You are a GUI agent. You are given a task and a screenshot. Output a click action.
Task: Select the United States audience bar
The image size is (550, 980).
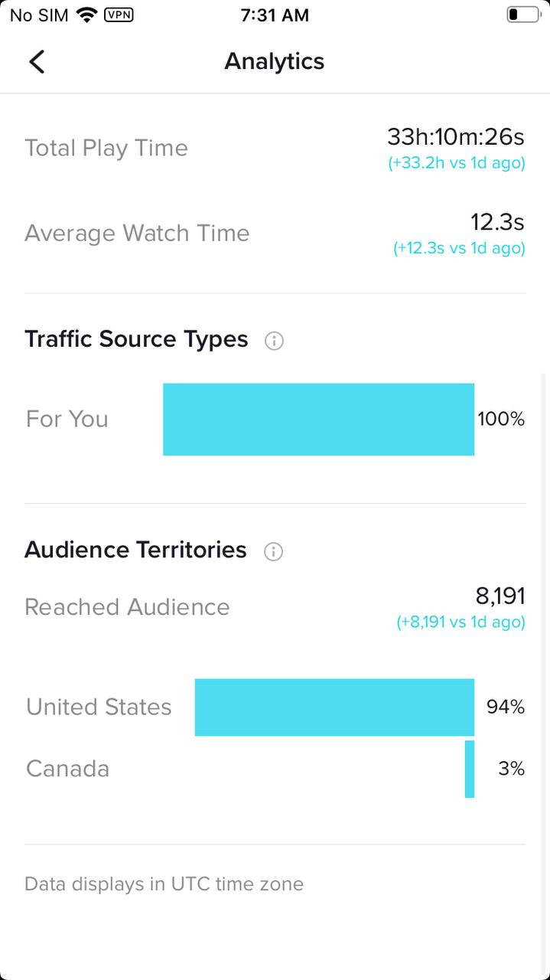[x=334, y=707]
